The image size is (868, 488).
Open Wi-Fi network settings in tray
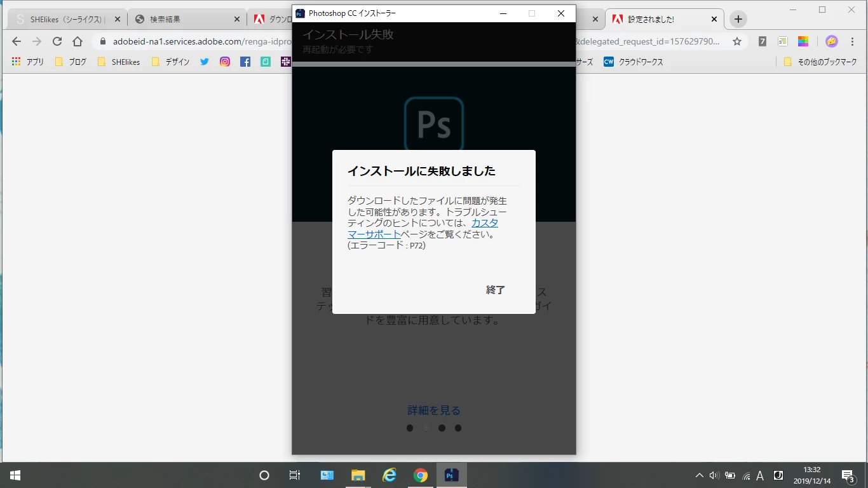click(746, 475)
